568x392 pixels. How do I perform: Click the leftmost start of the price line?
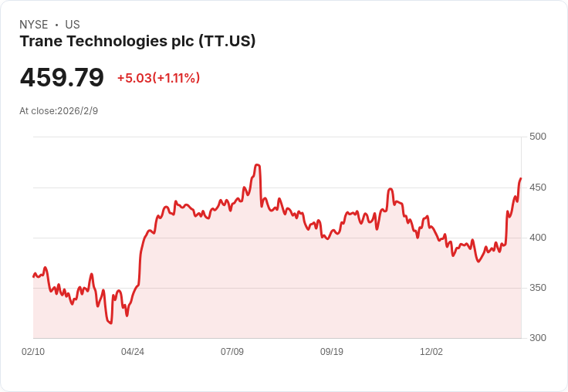[x=33, y=275]
